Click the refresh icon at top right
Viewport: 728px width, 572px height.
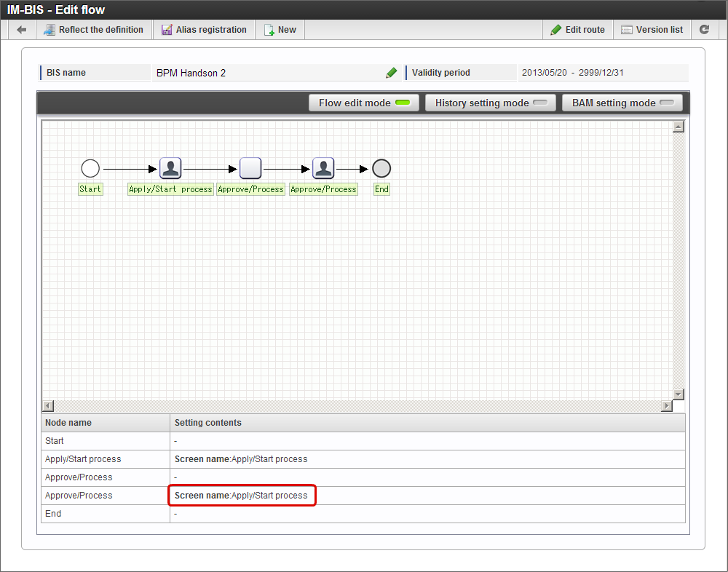[704, 30]
